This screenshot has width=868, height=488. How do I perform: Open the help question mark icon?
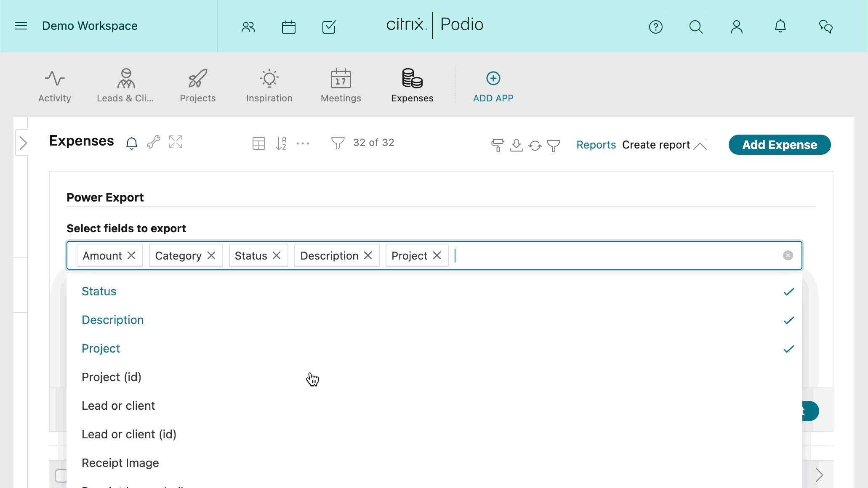click(x=656, y=27)
